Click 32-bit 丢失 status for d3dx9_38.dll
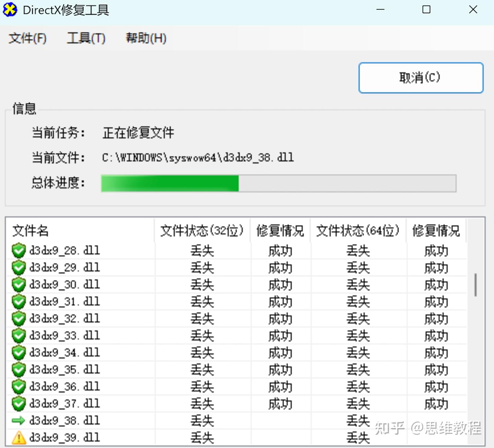Viewport: 494px width, 448px height. click(x=202, y=421)
